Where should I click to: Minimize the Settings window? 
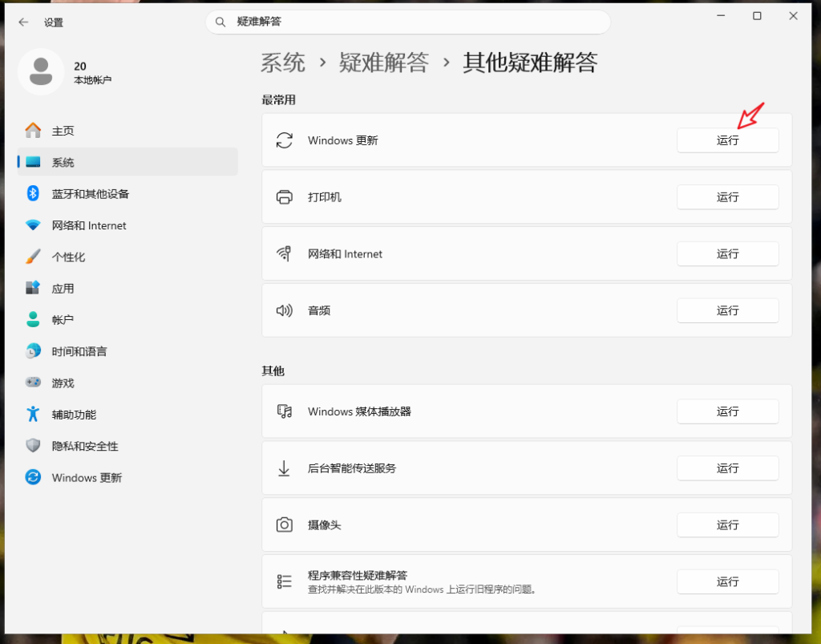[x=721, y=16]
